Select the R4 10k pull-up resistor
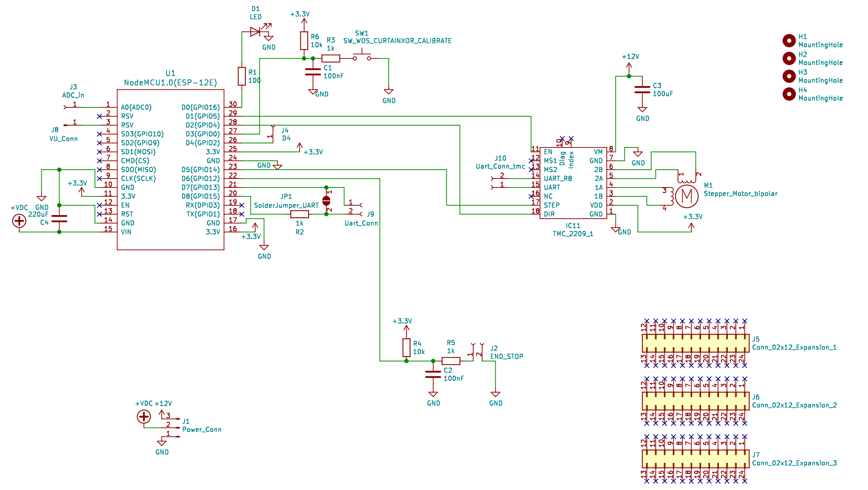Screen dimensions: 868x490 (406, 348)
